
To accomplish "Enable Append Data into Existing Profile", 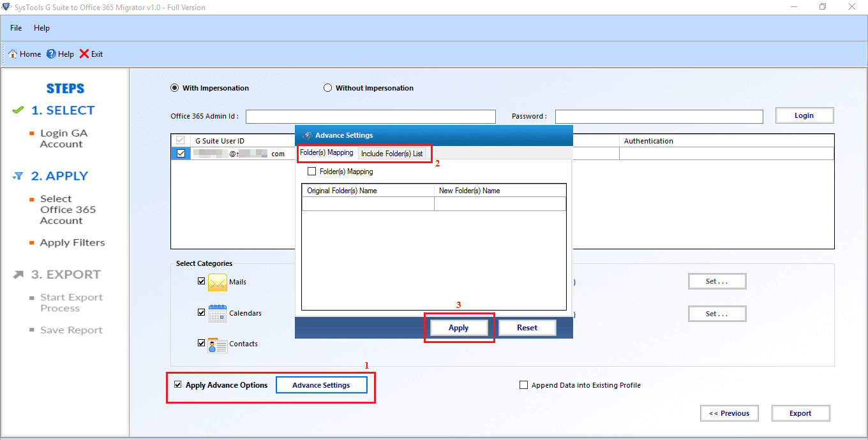I will 524,385.
